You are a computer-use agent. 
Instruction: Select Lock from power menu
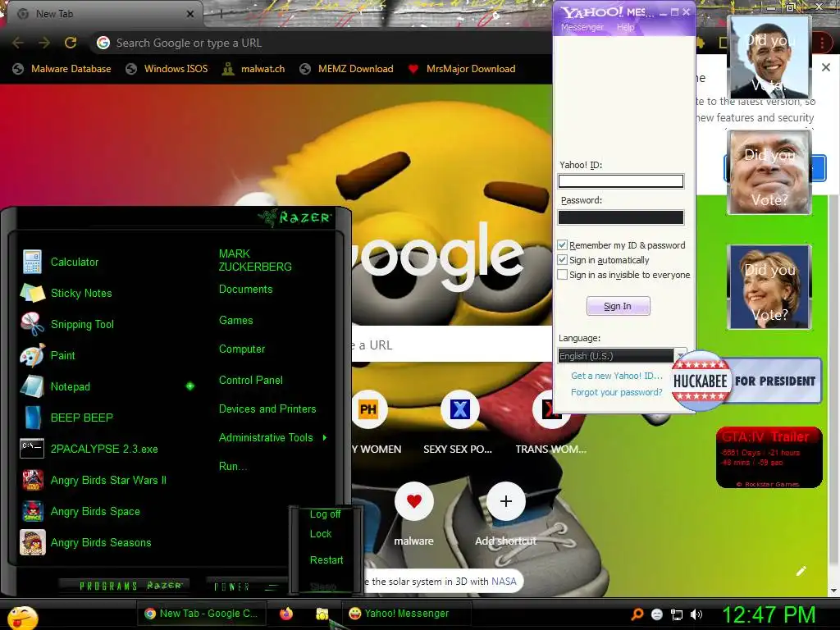[321, 533]
